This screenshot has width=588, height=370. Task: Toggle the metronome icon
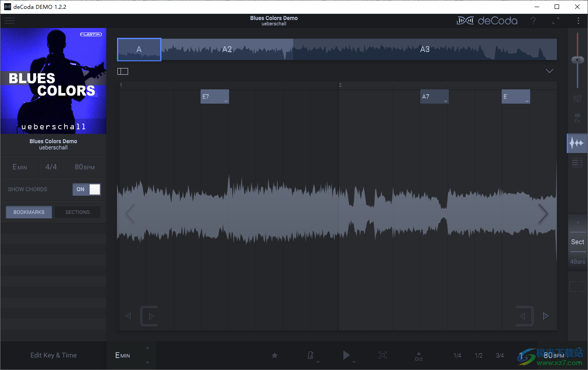pos(311,355)
